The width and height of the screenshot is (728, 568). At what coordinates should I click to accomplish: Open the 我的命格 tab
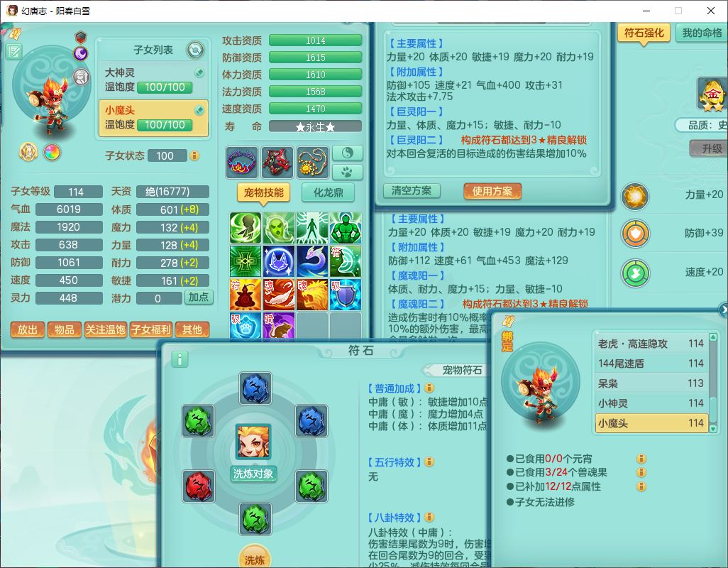[x=702, y=33]
